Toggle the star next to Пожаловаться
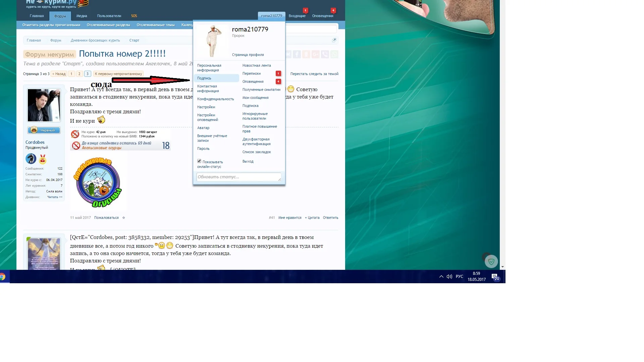 click(x=123, y=218)
